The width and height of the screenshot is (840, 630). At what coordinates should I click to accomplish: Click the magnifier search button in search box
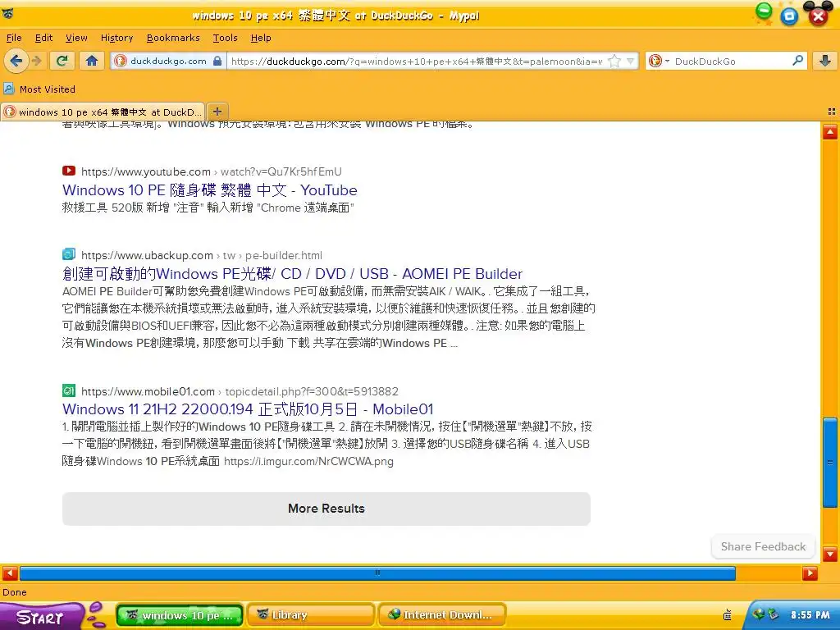(797, 61)
